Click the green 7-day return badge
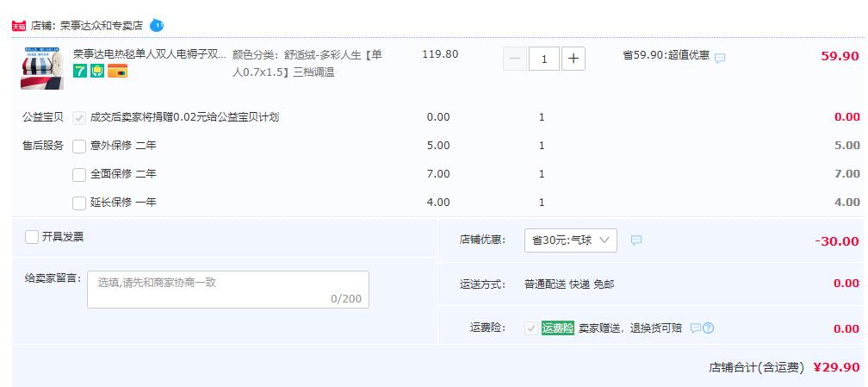The height and width of the screenshot is (387, 868). [80, 71]
